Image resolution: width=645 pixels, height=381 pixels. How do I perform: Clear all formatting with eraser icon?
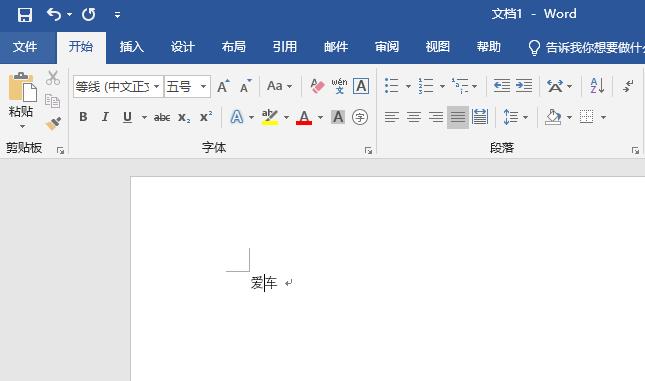click(317, 86)
